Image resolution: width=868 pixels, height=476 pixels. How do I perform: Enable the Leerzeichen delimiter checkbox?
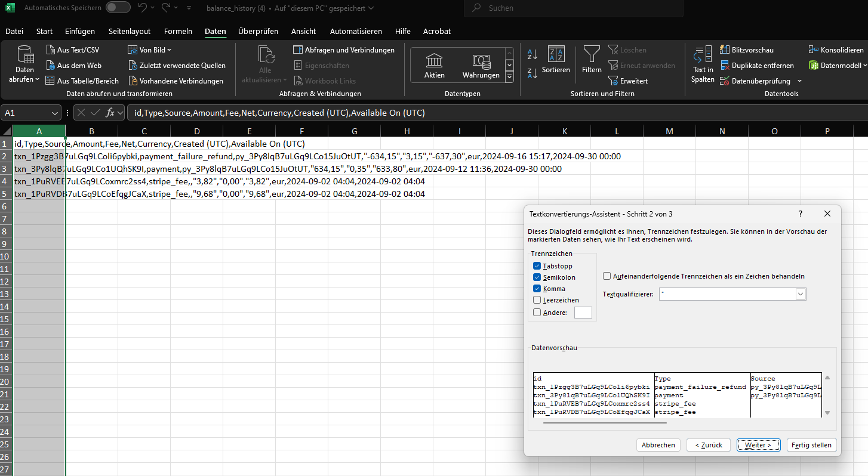pos(537,300)
